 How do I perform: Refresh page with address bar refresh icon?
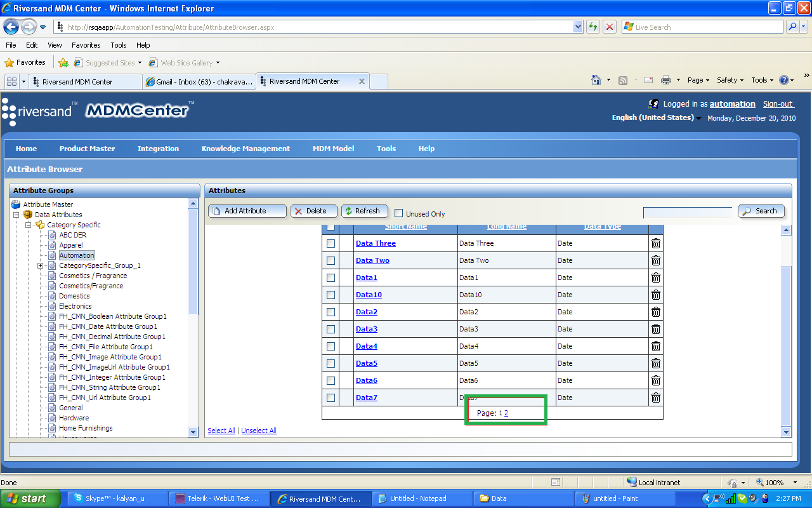point(593,27)
